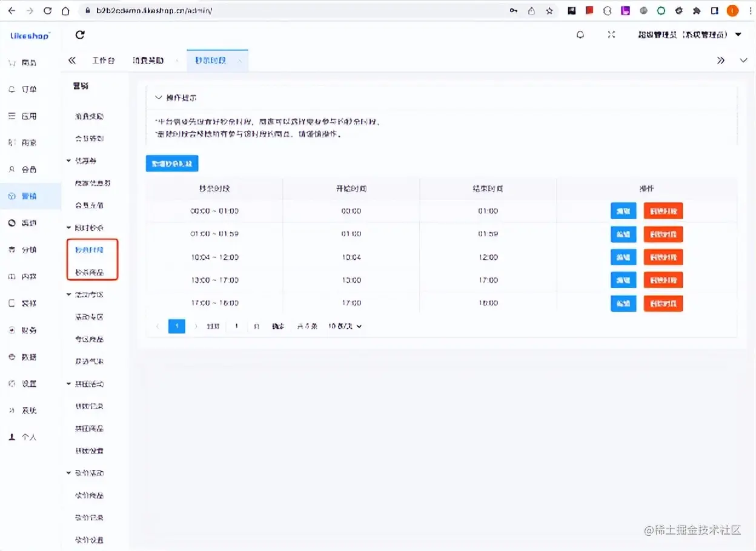Image resolution: width=756 pixels, height=551 pixels.
Task: Collapse the 限时秒杀 flash-sale submenu group
Action: point(85,228)
